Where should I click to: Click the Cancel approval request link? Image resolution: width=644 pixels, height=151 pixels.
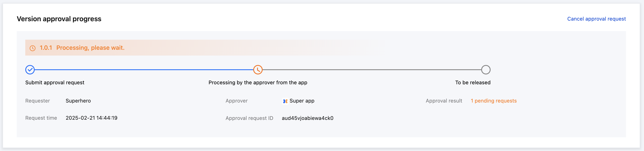click(596, 19)
